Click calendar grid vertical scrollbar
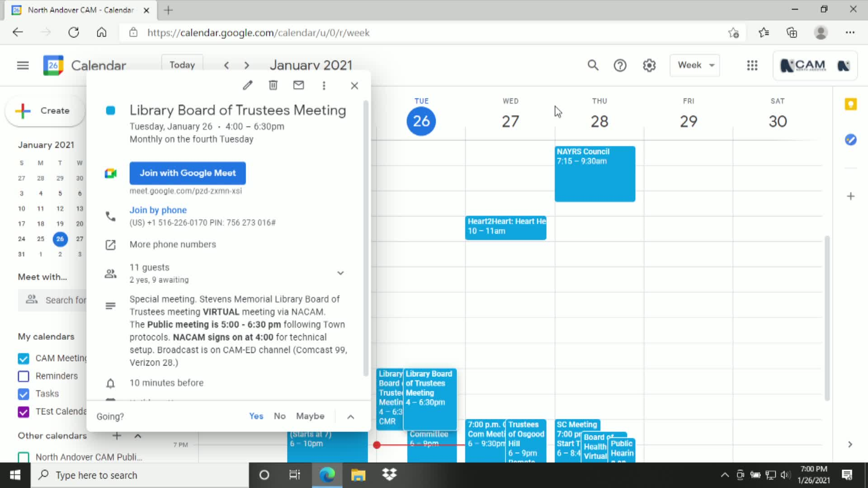 [x=827, y=318]
